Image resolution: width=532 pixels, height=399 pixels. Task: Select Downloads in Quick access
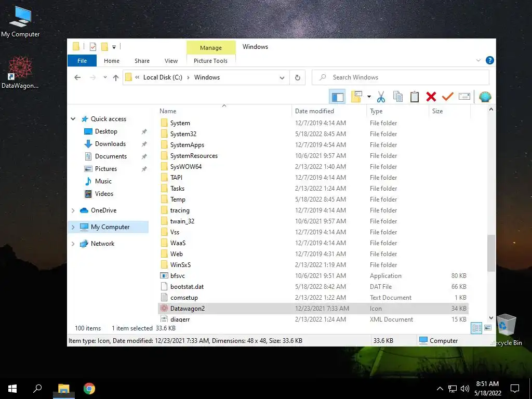(110, 144)
